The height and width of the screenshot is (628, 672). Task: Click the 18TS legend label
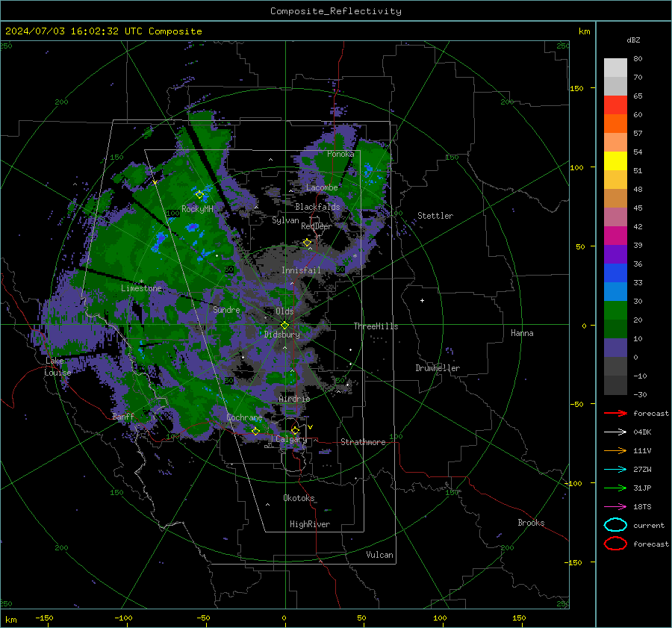[x=642, y=507]
